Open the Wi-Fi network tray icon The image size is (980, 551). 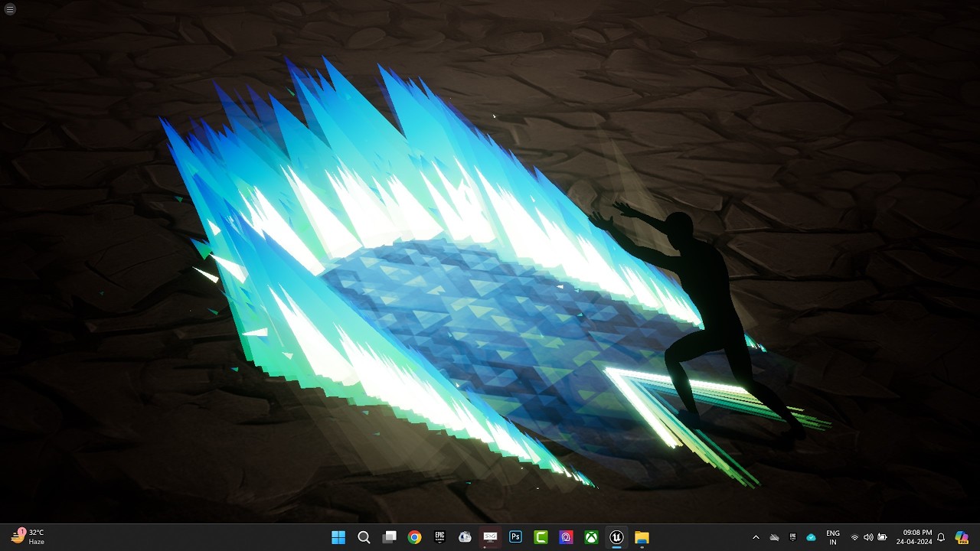click(854, 537)
